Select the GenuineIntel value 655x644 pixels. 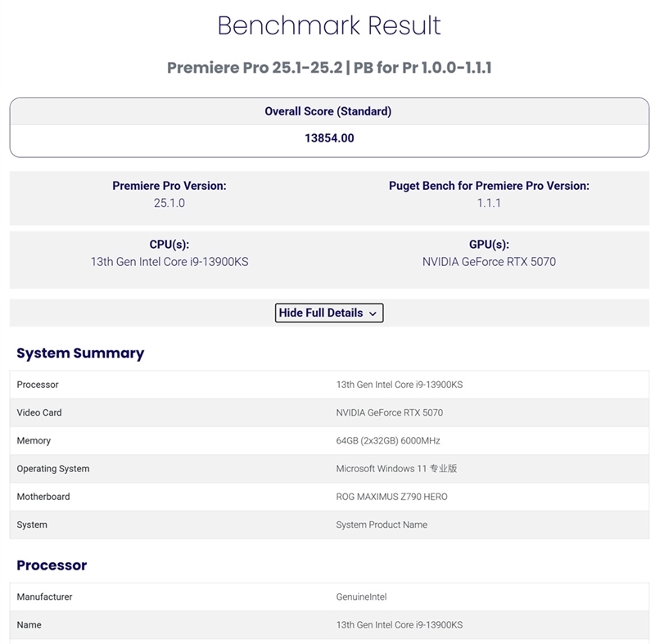[361, 597]
